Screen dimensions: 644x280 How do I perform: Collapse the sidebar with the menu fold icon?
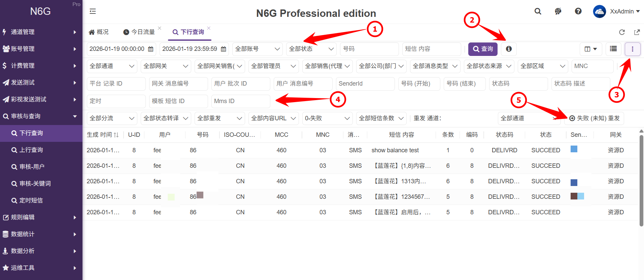(x=93, y=11)
